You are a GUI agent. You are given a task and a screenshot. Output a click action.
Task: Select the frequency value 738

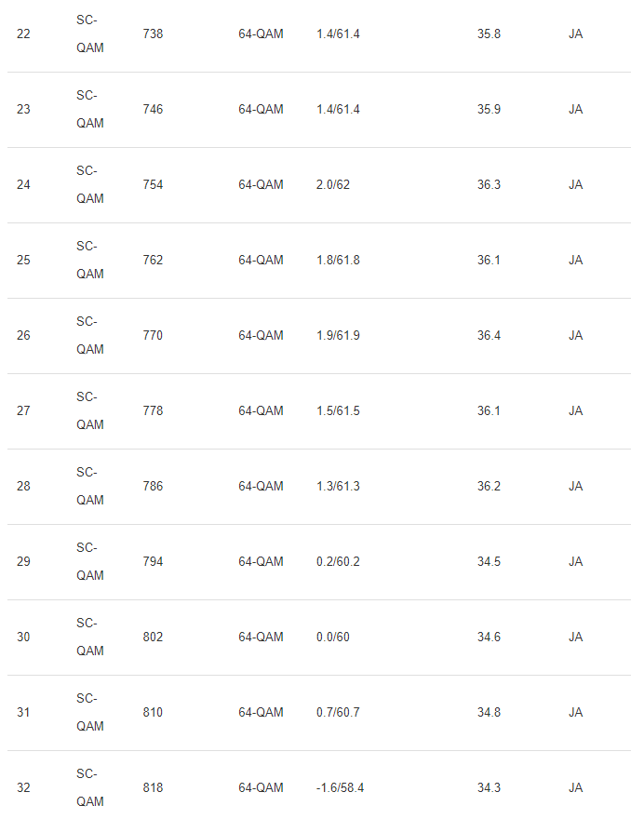coord(153,34)
